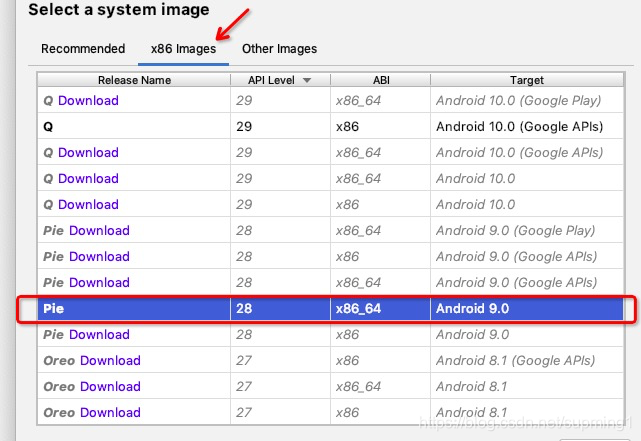This screenshot has height=441, width=641.
Task: Sort by Target column header
Action: [x=527, y=80]
